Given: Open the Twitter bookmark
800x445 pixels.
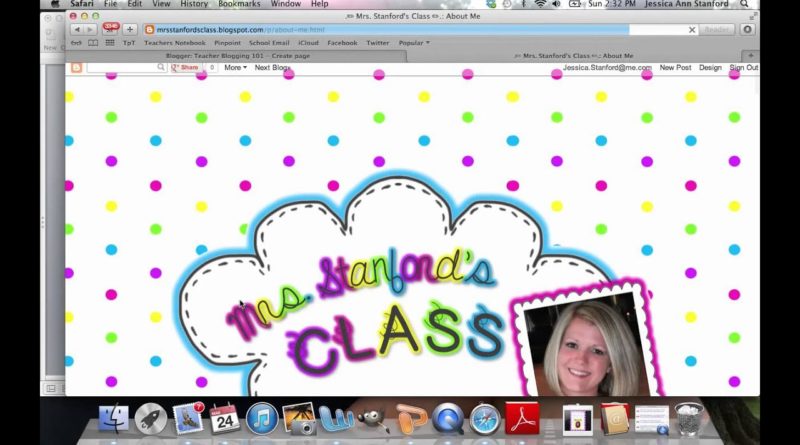Looking at the screenshot, I should tap(378, 43).
